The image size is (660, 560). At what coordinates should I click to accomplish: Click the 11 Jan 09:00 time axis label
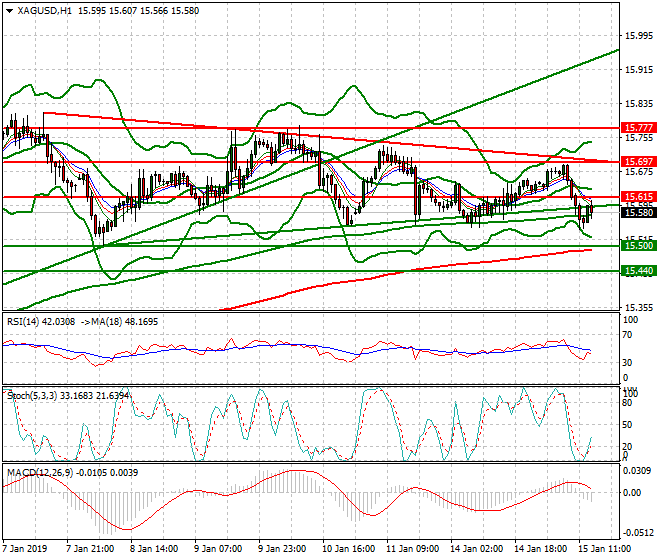412,549
